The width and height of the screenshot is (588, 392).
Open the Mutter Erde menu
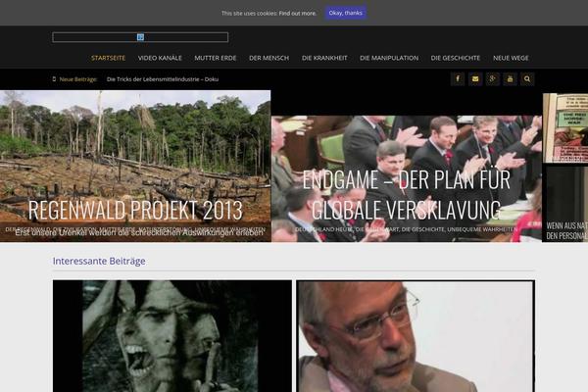tap(216, 58)
